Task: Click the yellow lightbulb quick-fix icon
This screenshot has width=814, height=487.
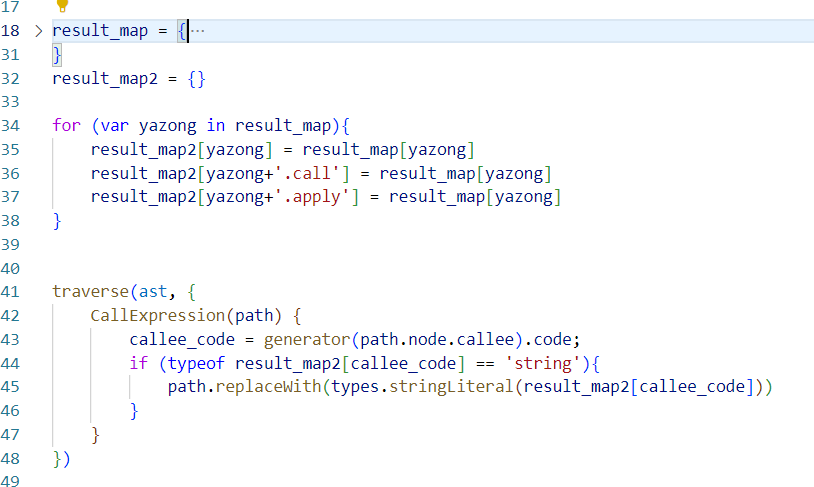Action: (62, 6)
